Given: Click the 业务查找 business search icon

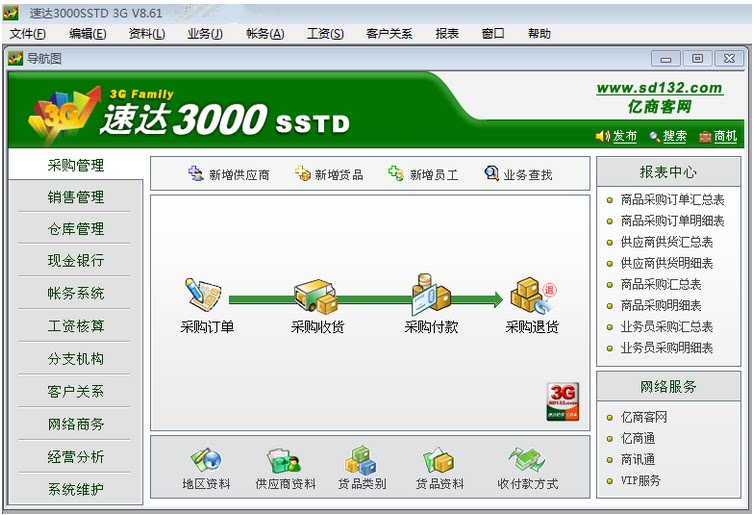Looking at the screenshot, I should (x=491, y=174).
